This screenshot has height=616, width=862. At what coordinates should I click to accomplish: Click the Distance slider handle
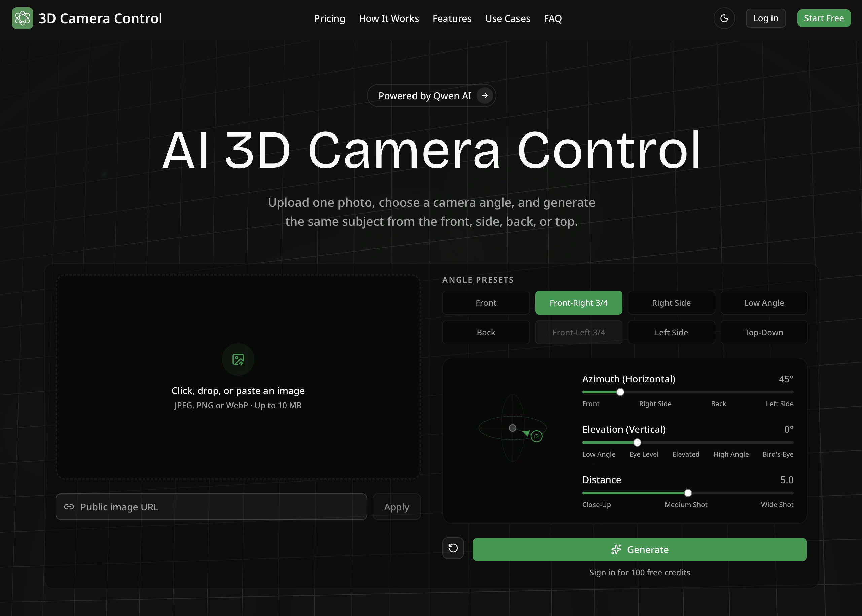pyautogui.click(x=688, y=493)
